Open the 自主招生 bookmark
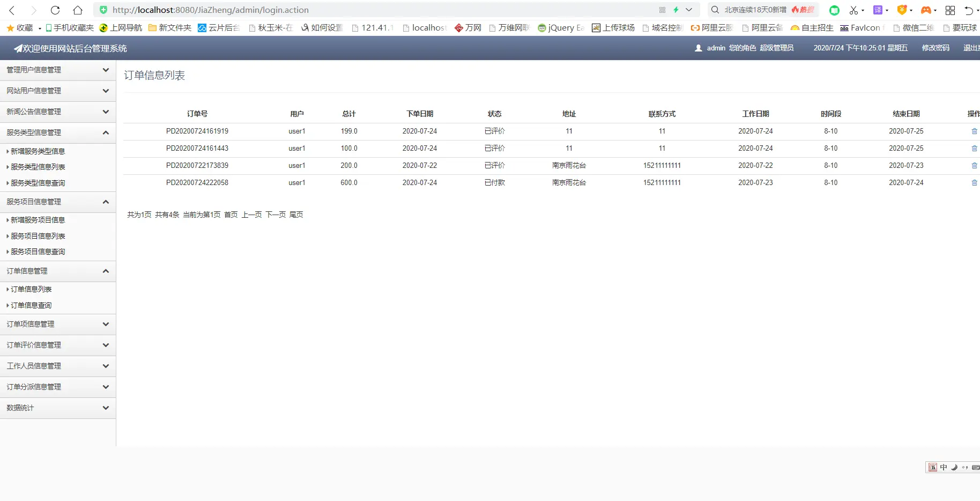Screen dimensions: 980x501 (x=812, y=28)
